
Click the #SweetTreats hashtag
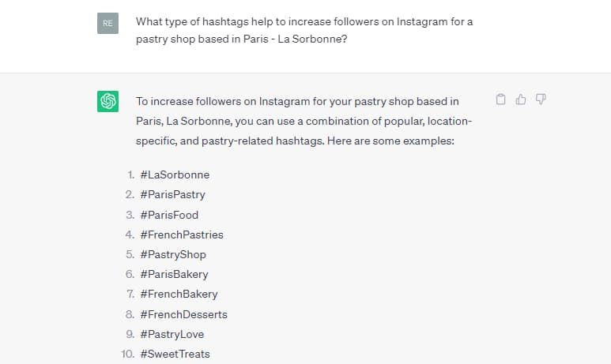point(175,355)
